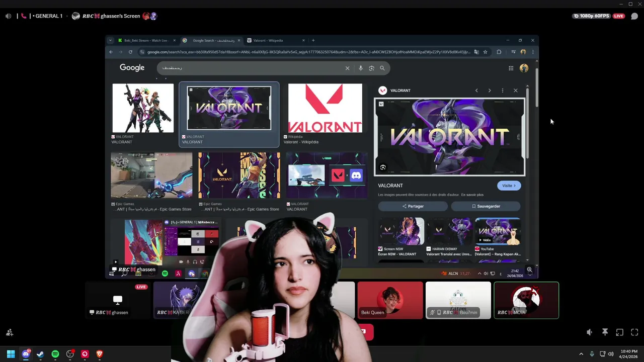
Task: Open the taskbar sound volume icon
Action: click(x=611, y=354)
